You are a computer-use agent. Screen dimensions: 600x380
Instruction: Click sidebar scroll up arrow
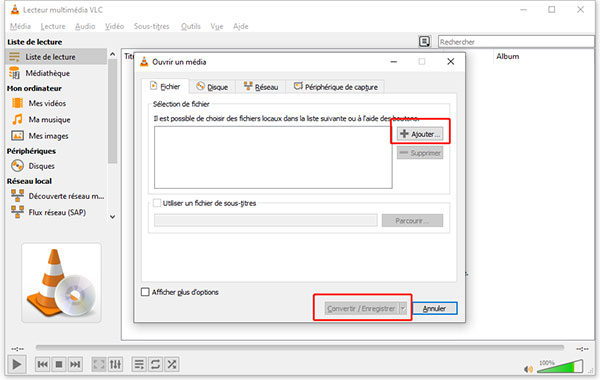(x=112, y=54)
